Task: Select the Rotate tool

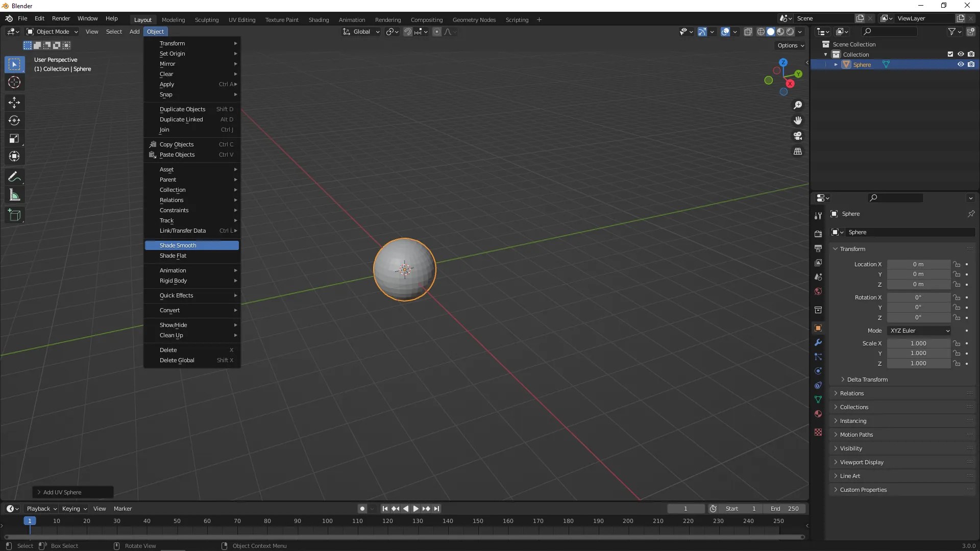Action: pos(14,120)
